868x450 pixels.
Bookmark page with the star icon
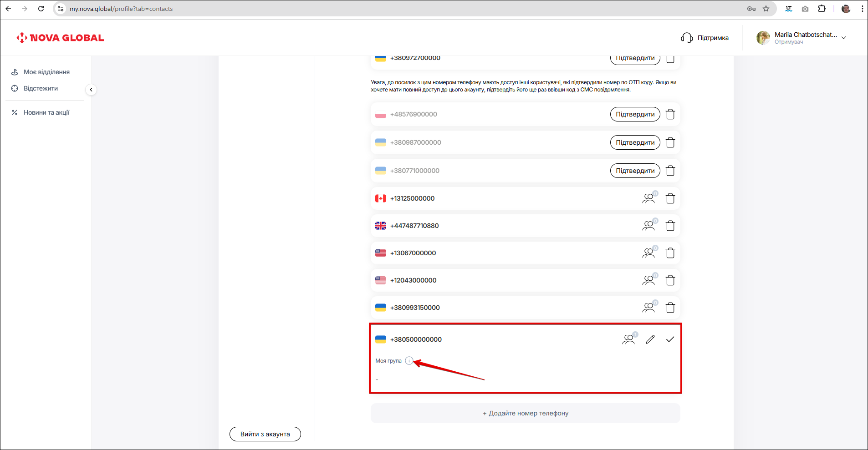point(766,9)
